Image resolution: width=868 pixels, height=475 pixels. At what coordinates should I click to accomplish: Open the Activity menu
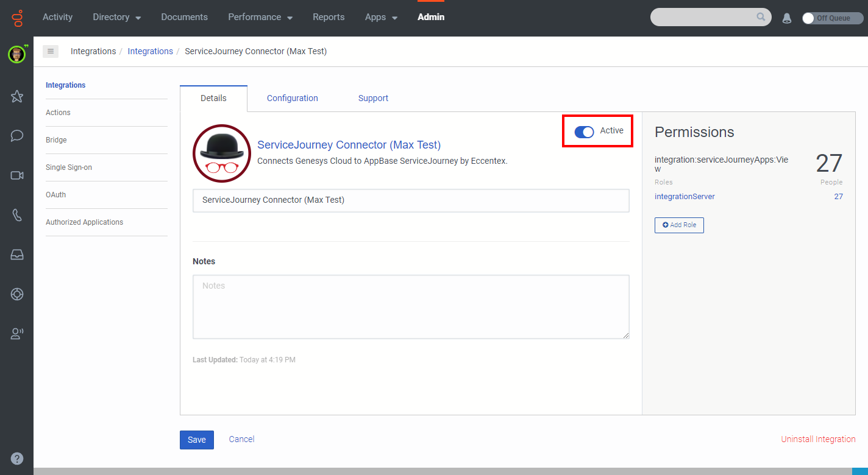tap(58, 17)
